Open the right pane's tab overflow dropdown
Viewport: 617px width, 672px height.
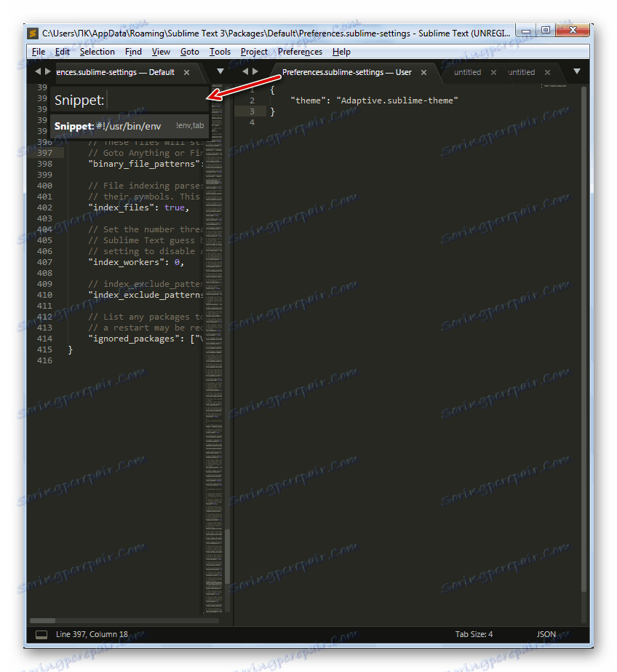[576, 72]
